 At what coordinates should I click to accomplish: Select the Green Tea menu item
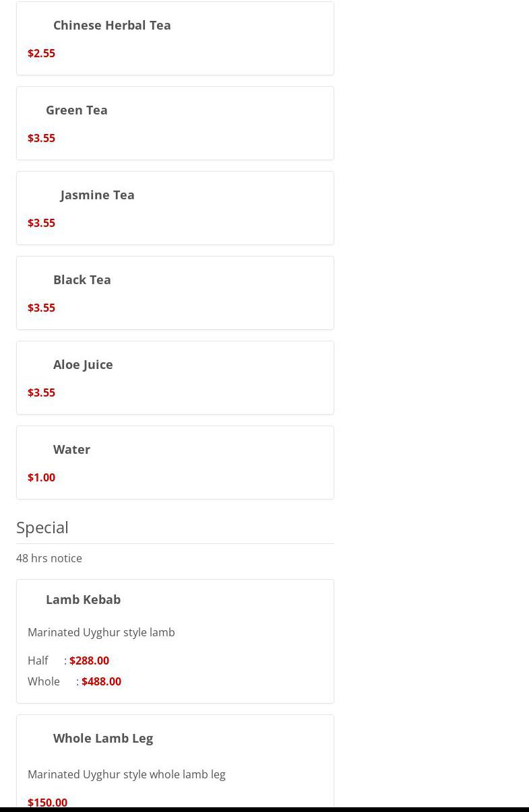pos(76,110)
